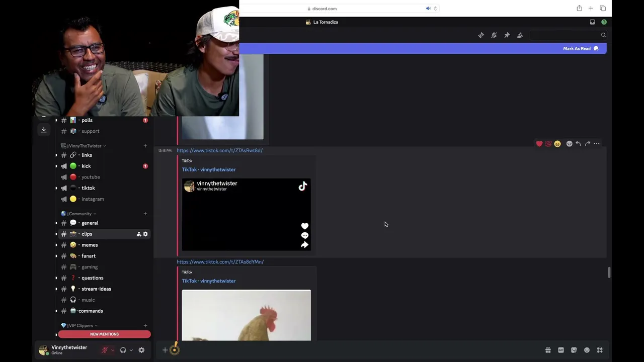This screenshot has height=362, width=644.
Task: Open headphone output options arrow
Action: coord(131,350)
